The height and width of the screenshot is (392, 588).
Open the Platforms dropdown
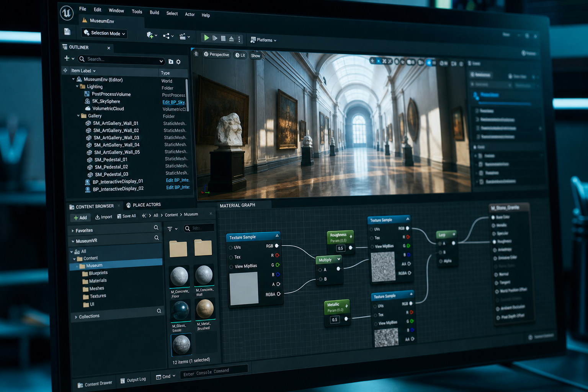point(263,40)
